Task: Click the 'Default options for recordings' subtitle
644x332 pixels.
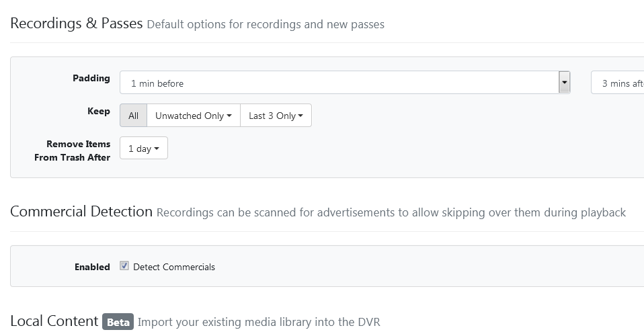Action: pos(265,25)
